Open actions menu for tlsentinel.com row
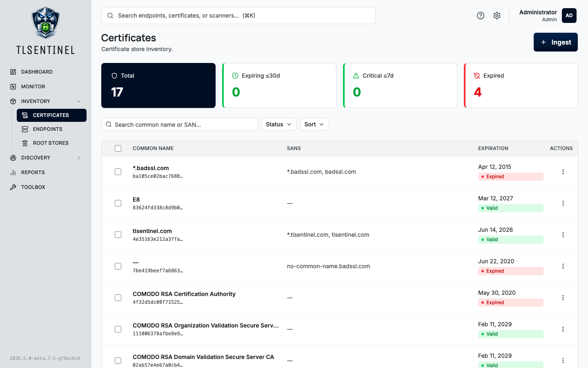588x368 pixels. pyautogui.click(x=563, y=235)
